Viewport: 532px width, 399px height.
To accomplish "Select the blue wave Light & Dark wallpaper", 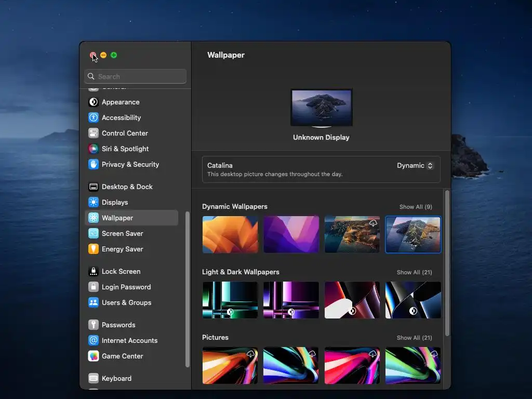I will tap(413, 300).
